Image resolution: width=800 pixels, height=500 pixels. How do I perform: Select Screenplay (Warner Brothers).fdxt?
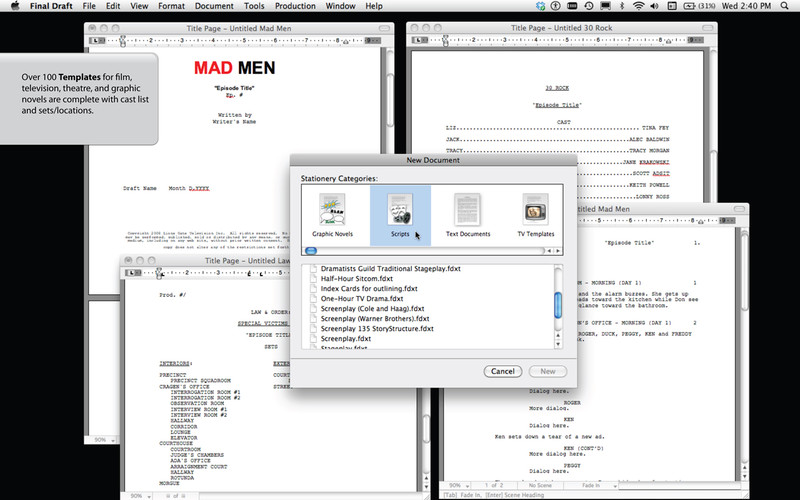point(375,318)
